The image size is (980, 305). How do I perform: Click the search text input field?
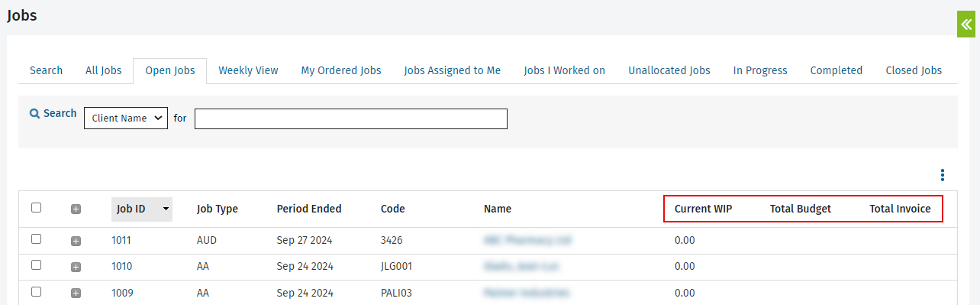[x=351, y=119]
